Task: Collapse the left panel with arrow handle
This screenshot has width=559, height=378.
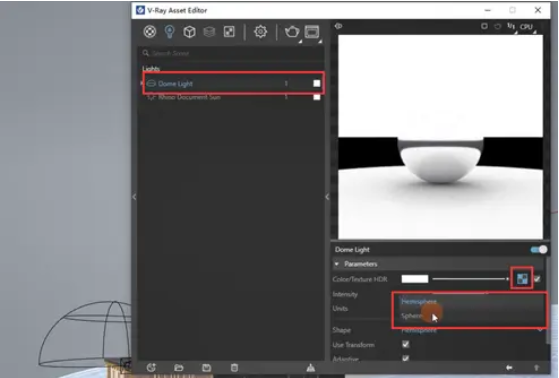Action: coord(134,196)
